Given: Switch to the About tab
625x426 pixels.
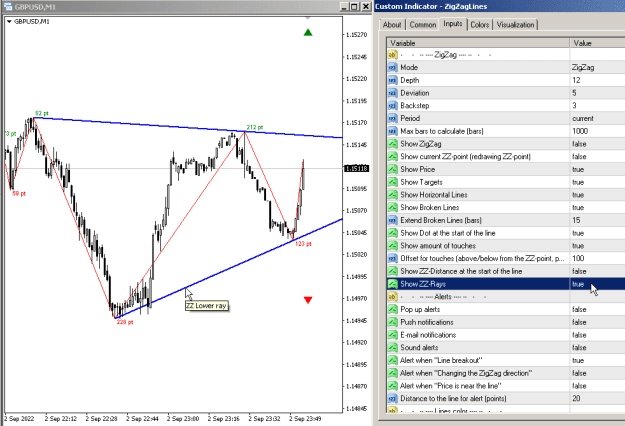Looking at the screenshot, I should click(391, 25).
